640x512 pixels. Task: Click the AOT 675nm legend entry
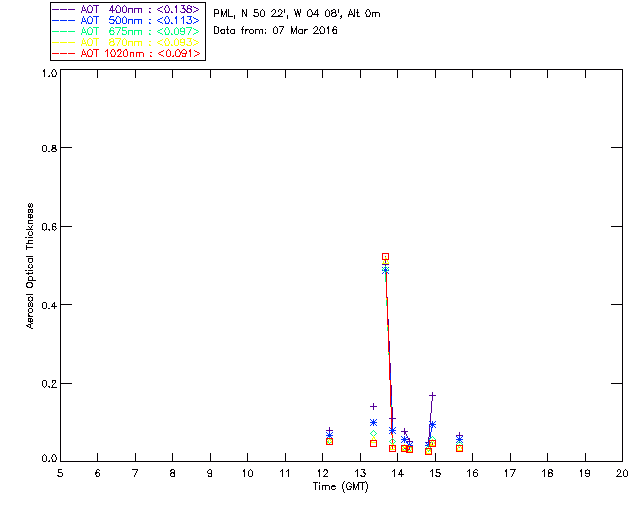pyautogui.click(x=126, y=31)
